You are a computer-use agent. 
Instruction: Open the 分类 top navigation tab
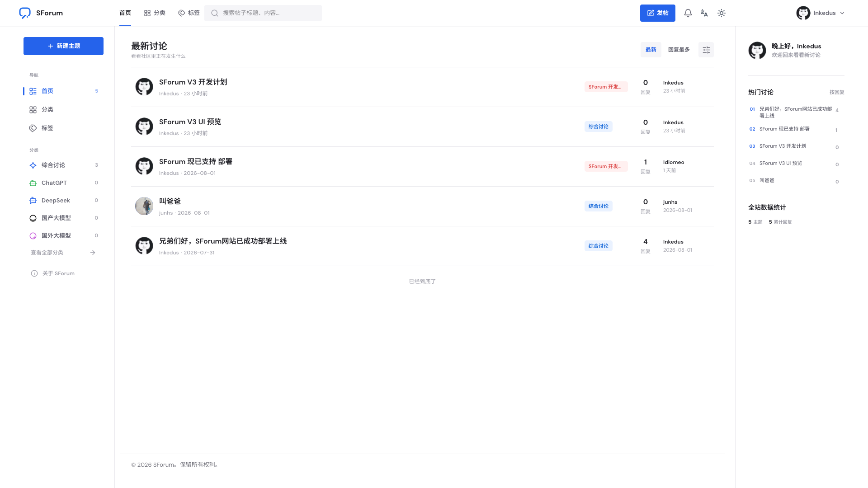155,13
